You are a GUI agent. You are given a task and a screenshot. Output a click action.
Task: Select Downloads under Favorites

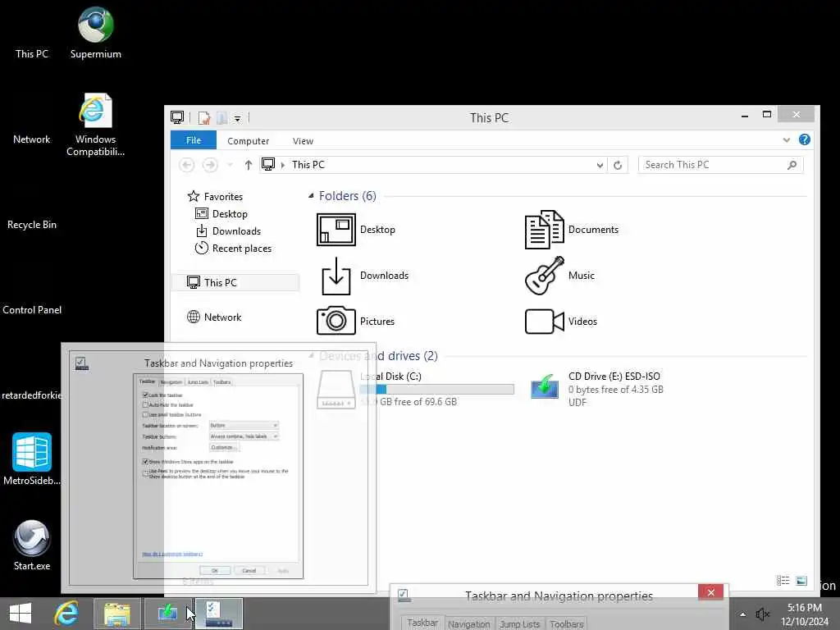(x=228, y=231)
